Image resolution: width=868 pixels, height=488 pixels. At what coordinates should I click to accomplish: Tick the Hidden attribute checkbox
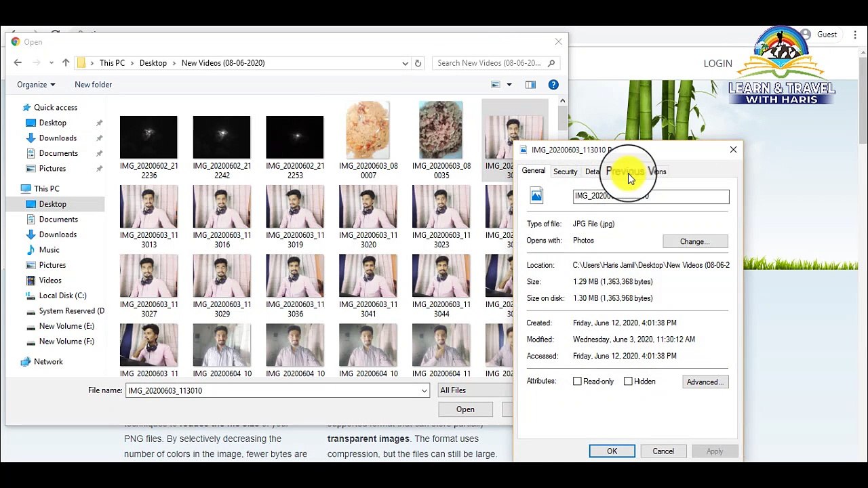pos(628,382)
